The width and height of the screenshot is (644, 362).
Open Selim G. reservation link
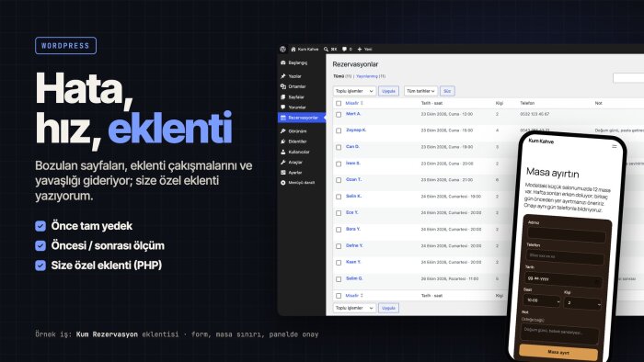pyautogui.click(x=354, y=278)
